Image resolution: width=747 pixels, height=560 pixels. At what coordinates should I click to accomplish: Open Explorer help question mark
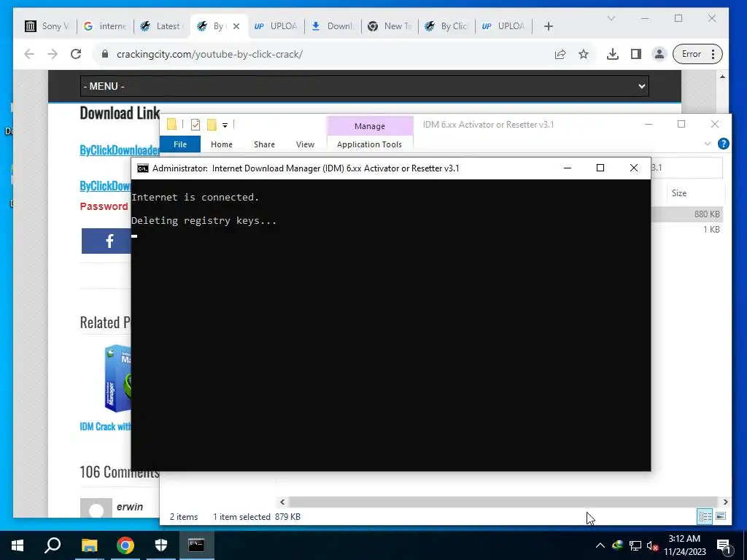[723, 144]
